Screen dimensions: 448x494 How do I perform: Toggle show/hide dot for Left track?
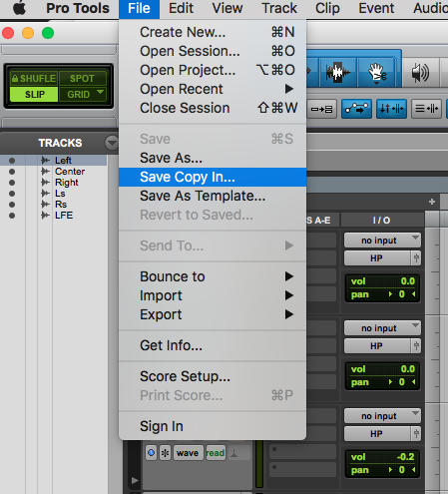tap(12, 161)
